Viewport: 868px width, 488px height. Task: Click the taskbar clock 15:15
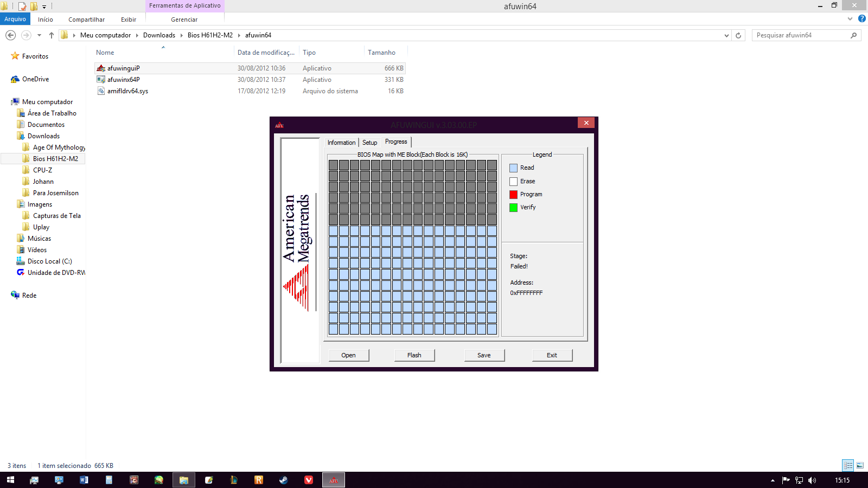click(x=842, y=480)
